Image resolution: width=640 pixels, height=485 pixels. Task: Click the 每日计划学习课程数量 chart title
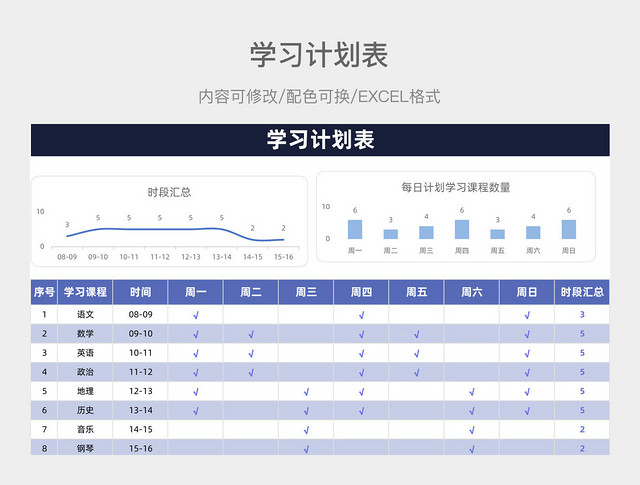click(456, 187)
